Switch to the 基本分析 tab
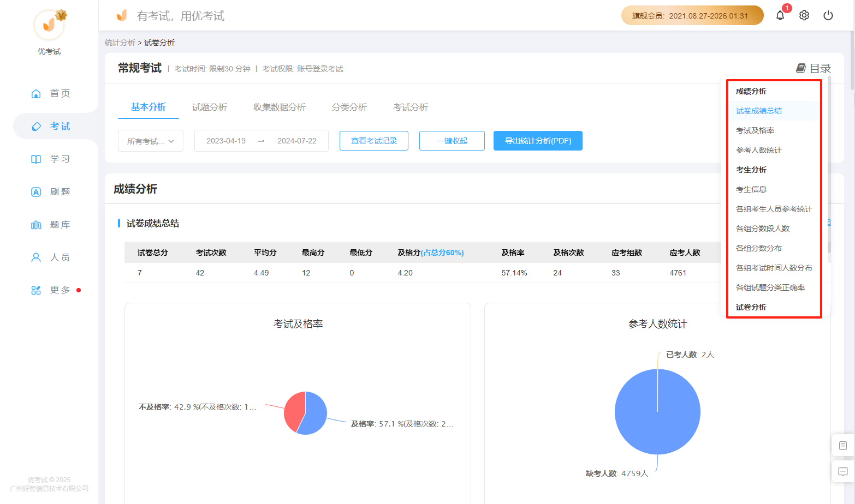 click(149, 107)
